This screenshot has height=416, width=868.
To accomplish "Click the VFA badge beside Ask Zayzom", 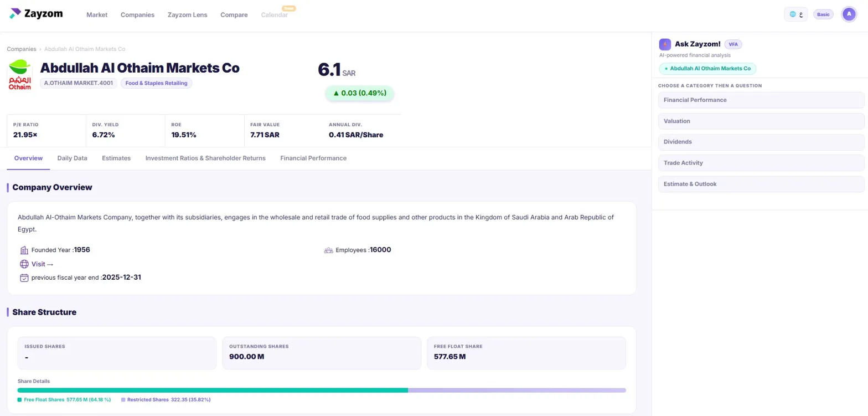I will pyautogui.click(x=733, y=44).
